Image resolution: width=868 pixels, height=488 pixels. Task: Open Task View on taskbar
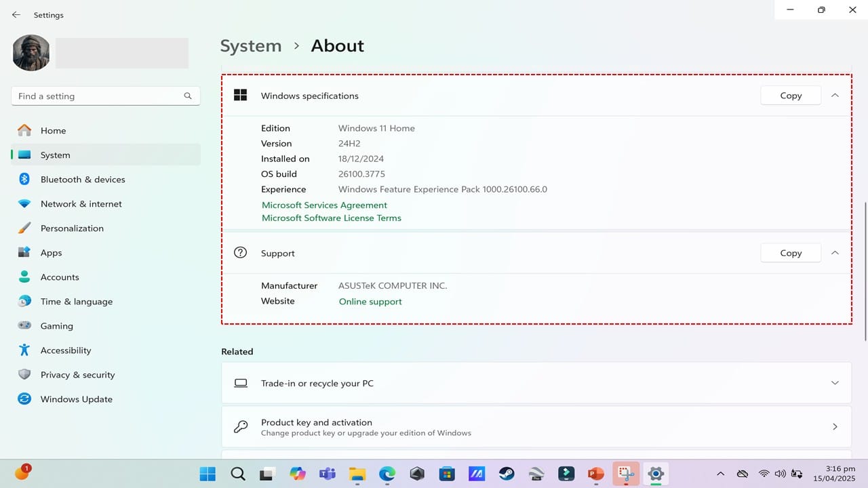point(267,474)
